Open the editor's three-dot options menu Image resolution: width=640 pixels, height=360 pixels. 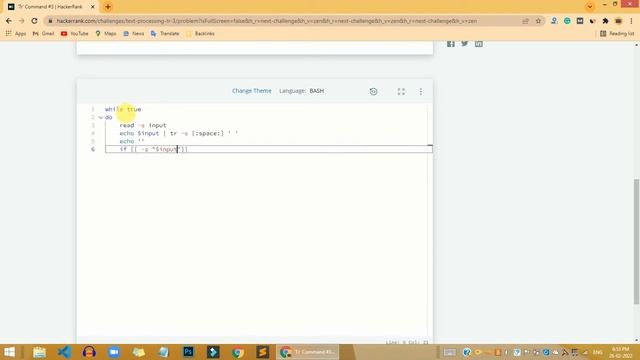421,91
